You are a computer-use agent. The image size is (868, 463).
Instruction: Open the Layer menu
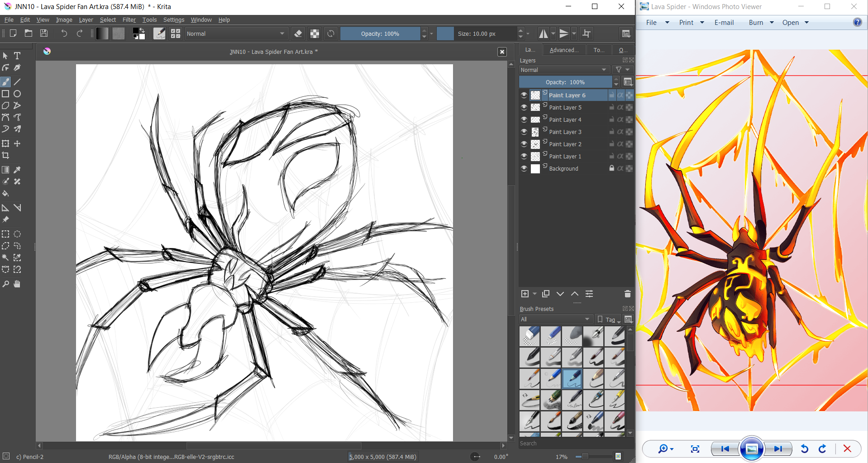(86, 20)
